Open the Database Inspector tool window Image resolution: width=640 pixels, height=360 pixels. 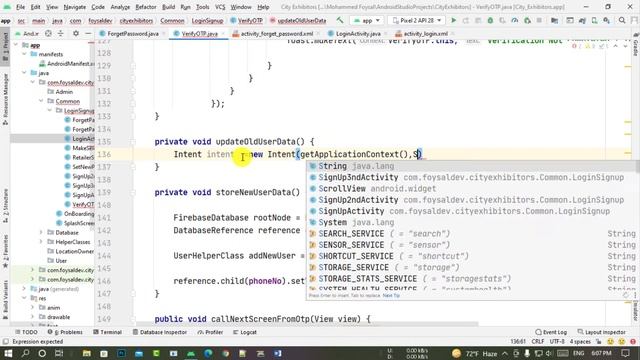point(160,332)
